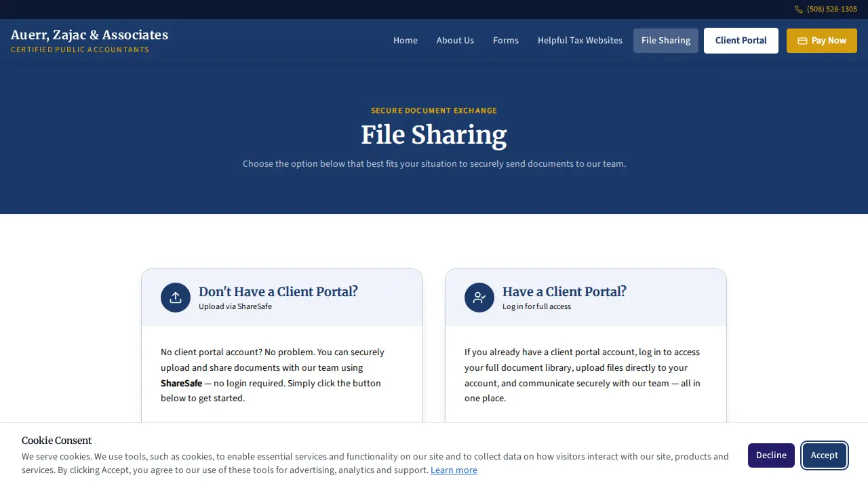Viewport: 868px width, 488px height.
Task: Click the upload icon beside Don't Have a Client Portal
Action: (176, 298)
